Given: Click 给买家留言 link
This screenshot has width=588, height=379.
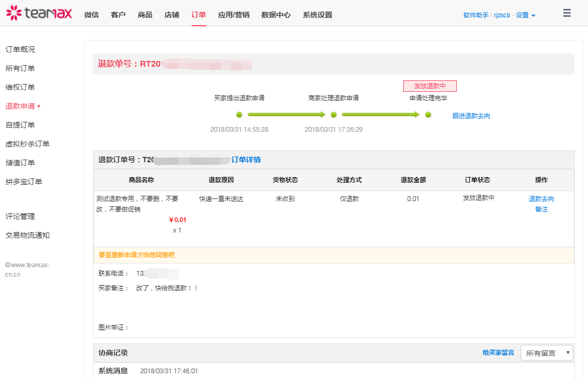Looking at the screenshot, I should point(498,353).
